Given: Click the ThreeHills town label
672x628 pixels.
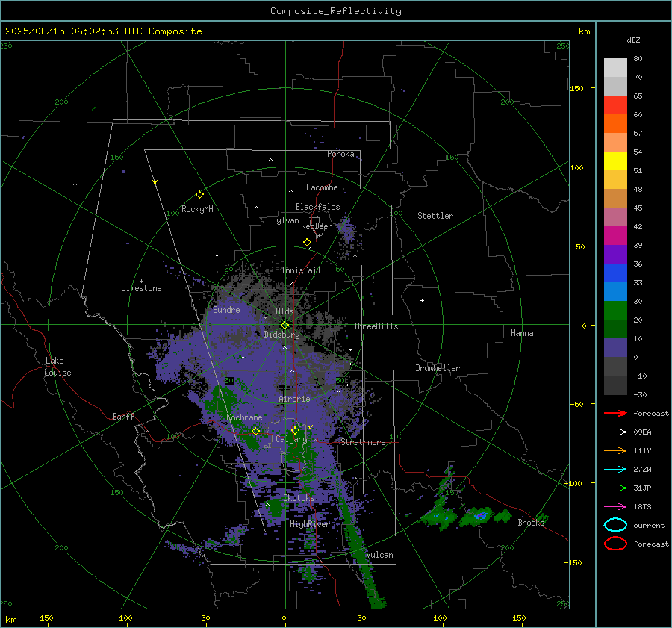Looking at the screenshot, I should (376, 326).
